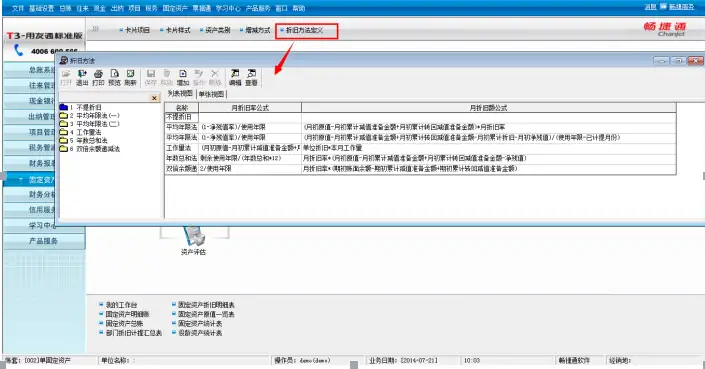Click the 产品服务 sidebar button
Screen dimensions: 705x369
pyautogui.click(x=44, y=241)
